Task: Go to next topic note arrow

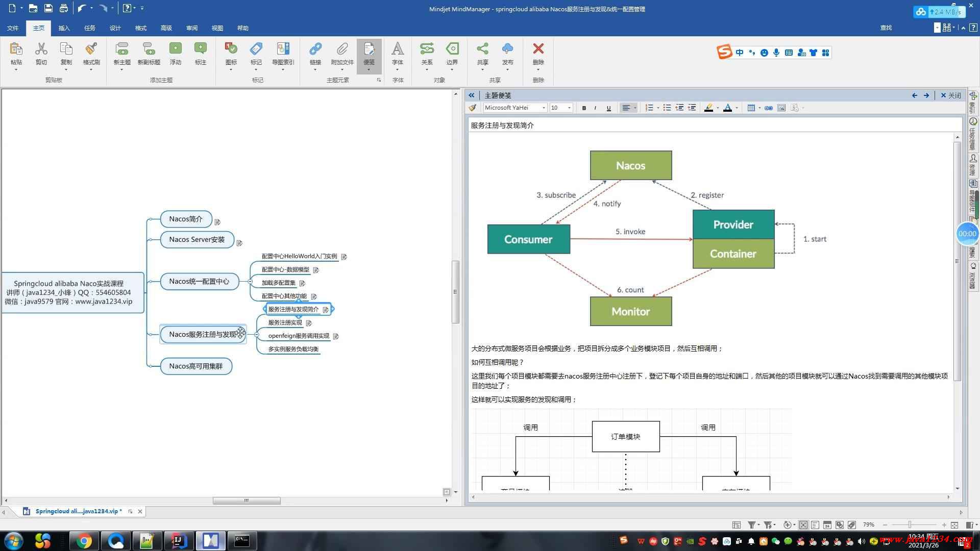Action: coord(926,95)
